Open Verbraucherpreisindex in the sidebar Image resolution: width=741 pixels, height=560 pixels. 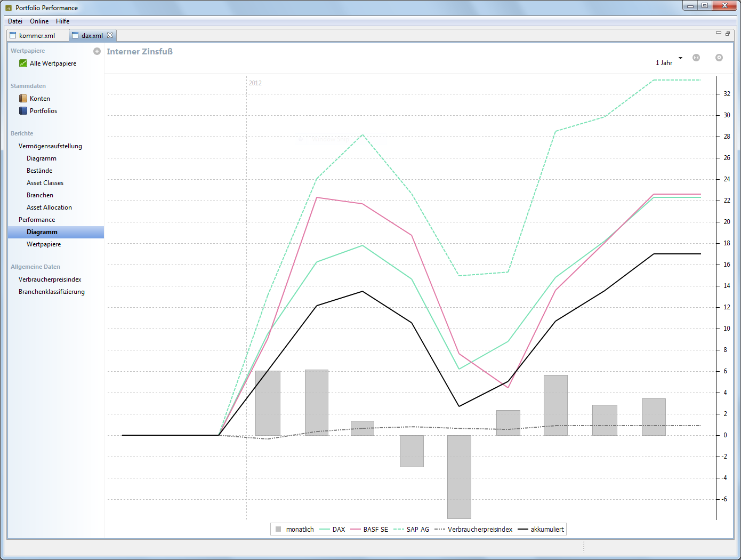pos(50,279)
